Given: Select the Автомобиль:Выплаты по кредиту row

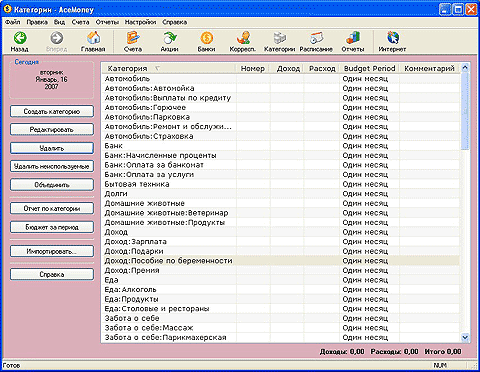Looking at the screenshot, I should click(x=281, y=98).
